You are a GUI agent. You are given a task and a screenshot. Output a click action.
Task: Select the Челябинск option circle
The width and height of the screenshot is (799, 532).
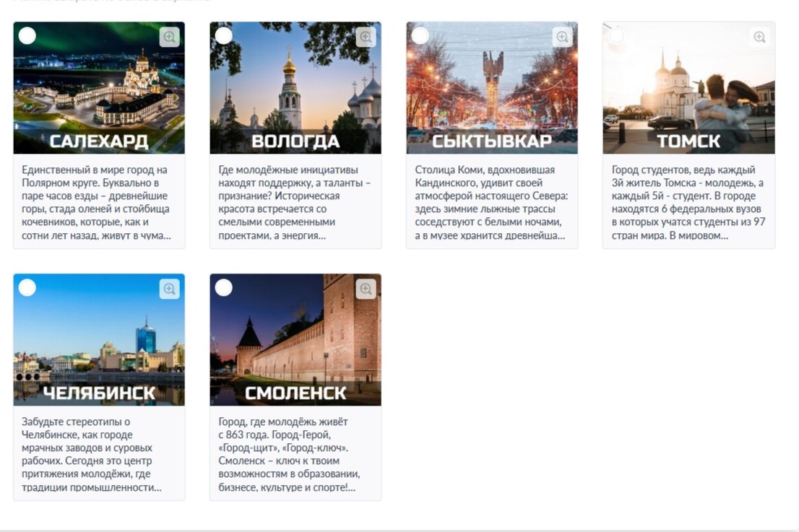[27, 287]
